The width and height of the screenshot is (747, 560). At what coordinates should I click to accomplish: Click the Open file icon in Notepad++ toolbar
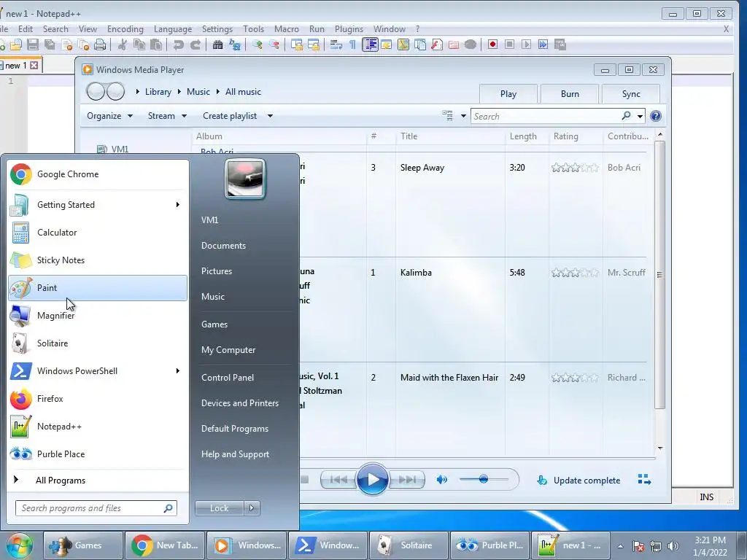coord(16,44)
